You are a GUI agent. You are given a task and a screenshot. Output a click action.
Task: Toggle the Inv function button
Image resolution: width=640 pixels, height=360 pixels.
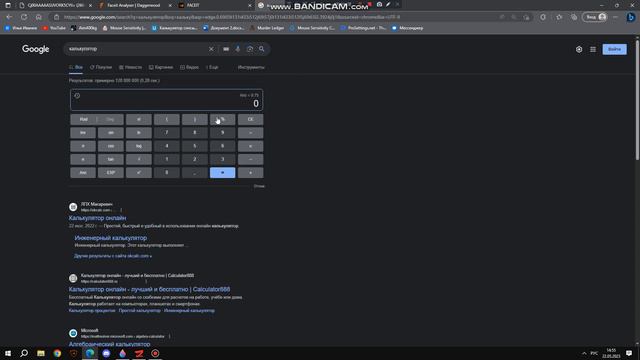[83, 133]
